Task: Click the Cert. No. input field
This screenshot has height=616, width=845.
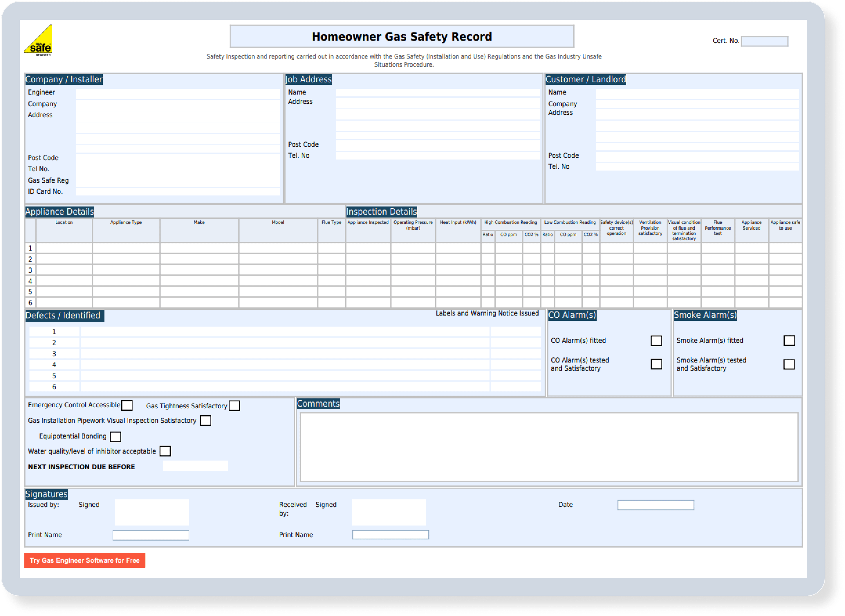Action: point(764,41)
